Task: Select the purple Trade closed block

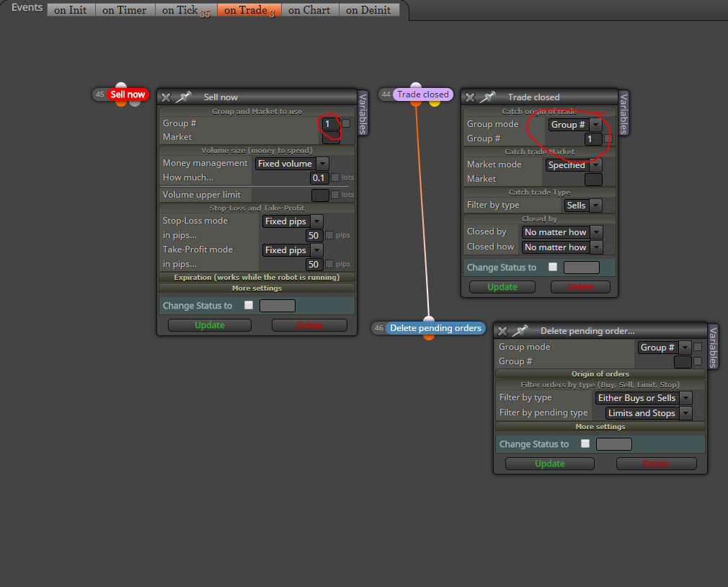Action: 423,94
